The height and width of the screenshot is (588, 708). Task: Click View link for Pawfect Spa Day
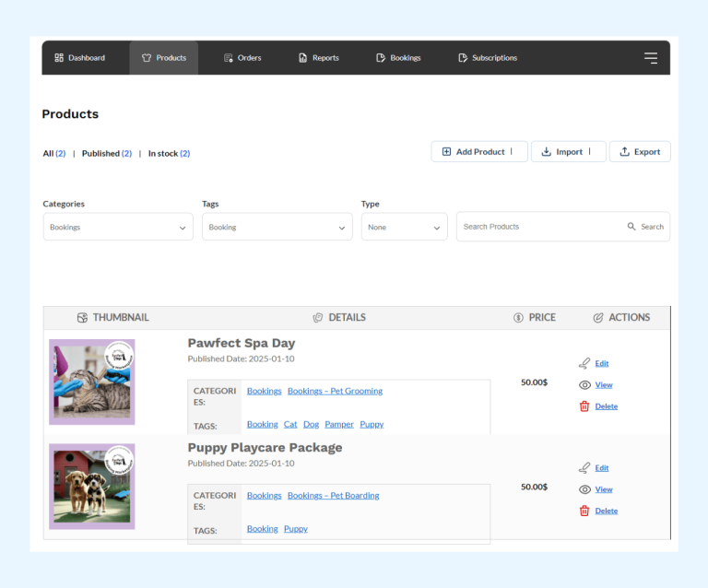coord(604,385)
